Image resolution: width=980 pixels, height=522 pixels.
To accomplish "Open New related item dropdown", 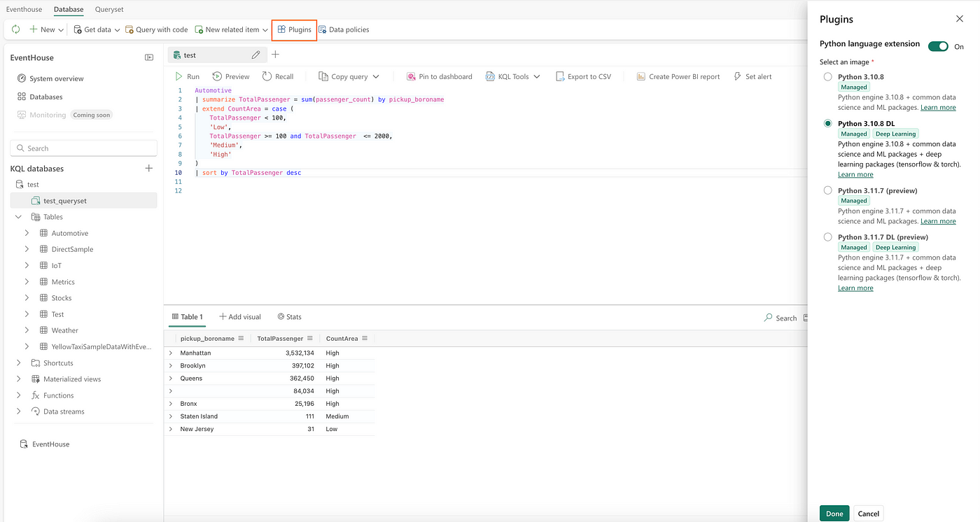I will [231, 29].
